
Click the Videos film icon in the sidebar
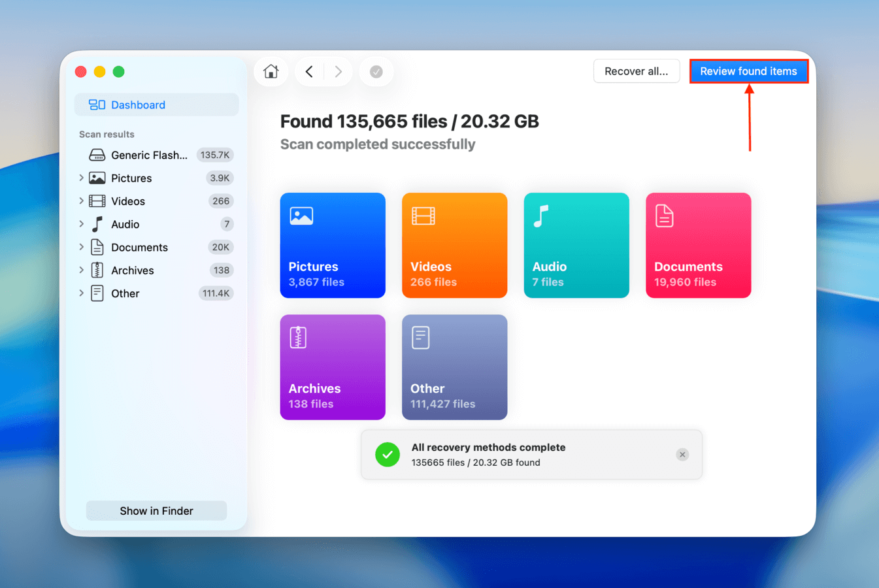(x=97, y=201)
